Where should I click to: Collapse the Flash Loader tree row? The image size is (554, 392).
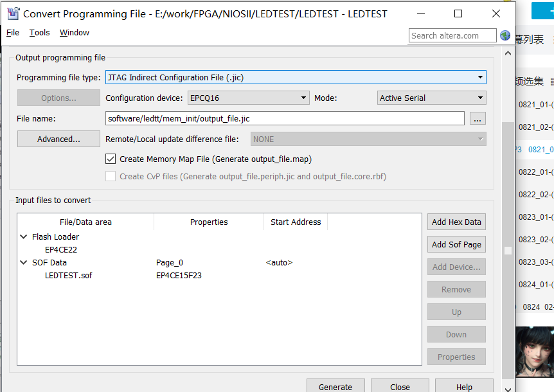pyautogui.click(x=24, y=236)
